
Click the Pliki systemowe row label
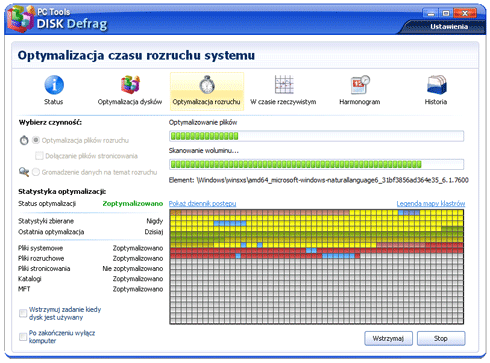(x=40, y=248)
